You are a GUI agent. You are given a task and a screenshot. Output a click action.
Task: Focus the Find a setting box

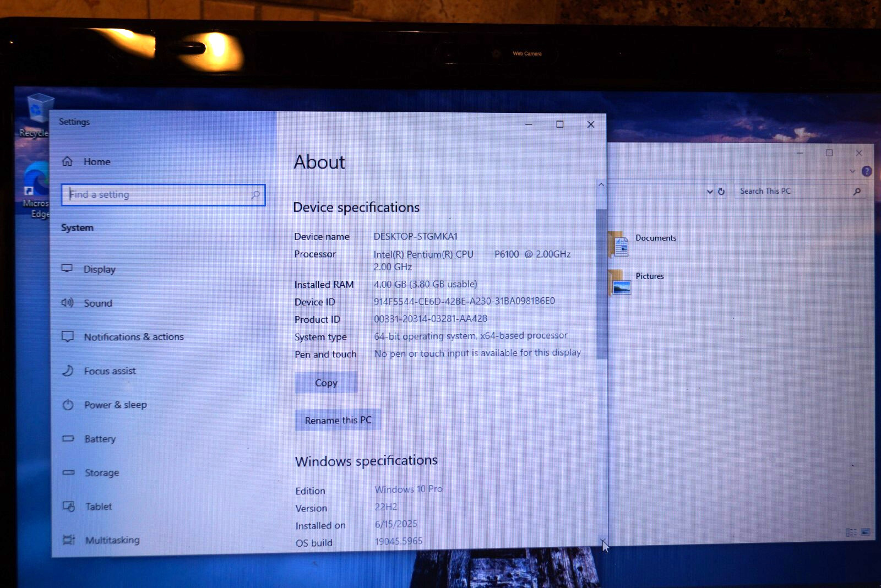point(163,195)
